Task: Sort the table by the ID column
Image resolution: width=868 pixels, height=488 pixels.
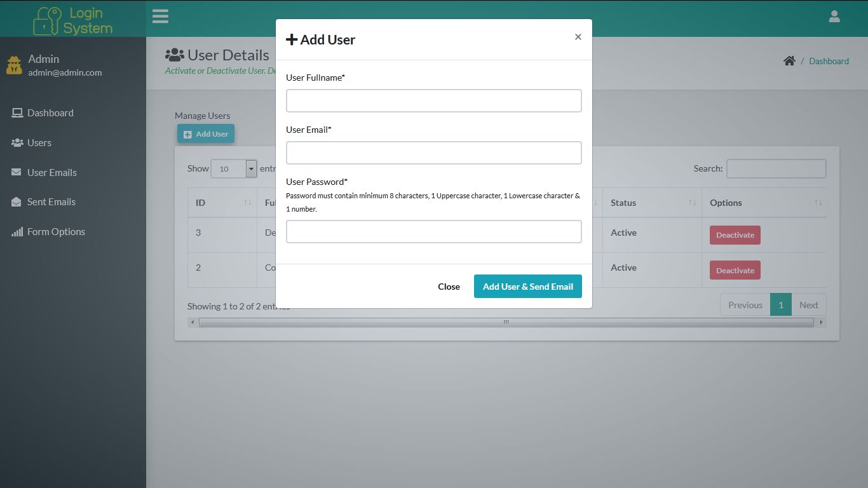Action: click(221, 203)
